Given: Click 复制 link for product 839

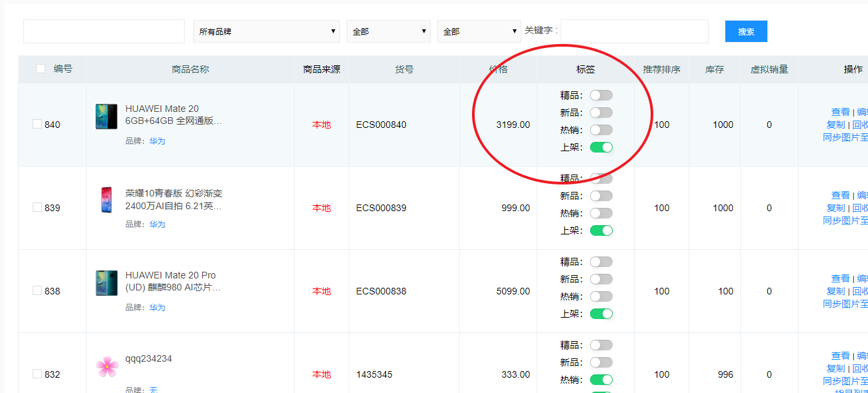Looking at the screenshot, I should [835, 208].
